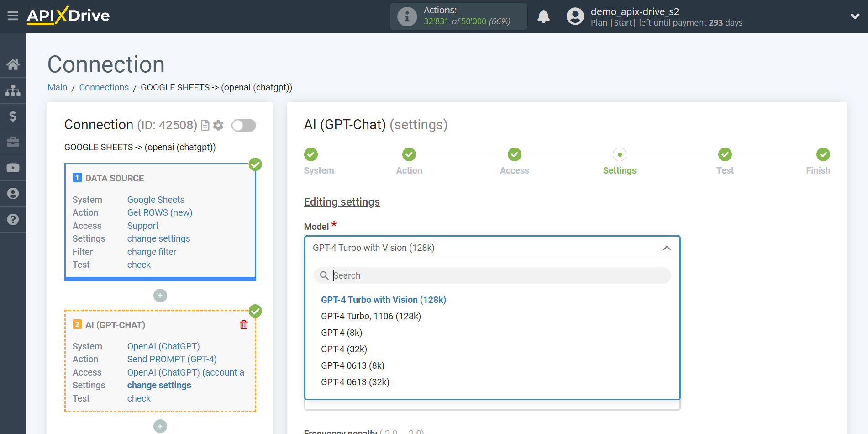Click the Data Source green checkmark

255,164
